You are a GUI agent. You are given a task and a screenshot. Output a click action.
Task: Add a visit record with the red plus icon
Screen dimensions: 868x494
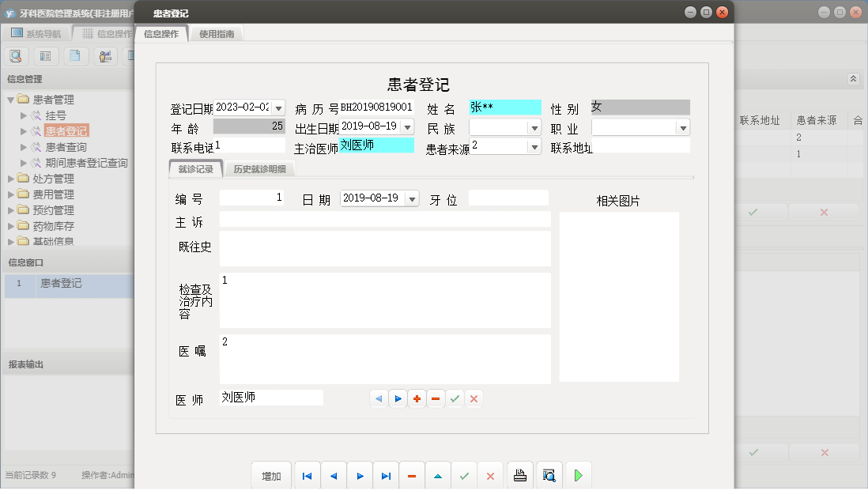coord(417,398)
